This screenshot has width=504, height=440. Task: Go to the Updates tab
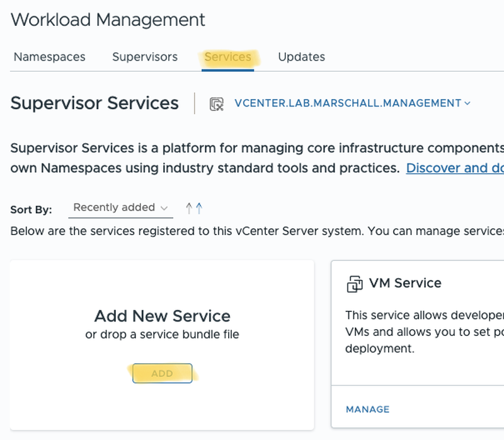[x=301, y=57]
